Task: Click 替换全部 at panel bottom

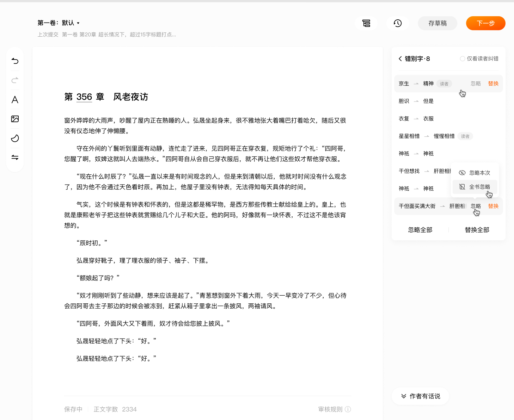Action: [x=477, y=230]
